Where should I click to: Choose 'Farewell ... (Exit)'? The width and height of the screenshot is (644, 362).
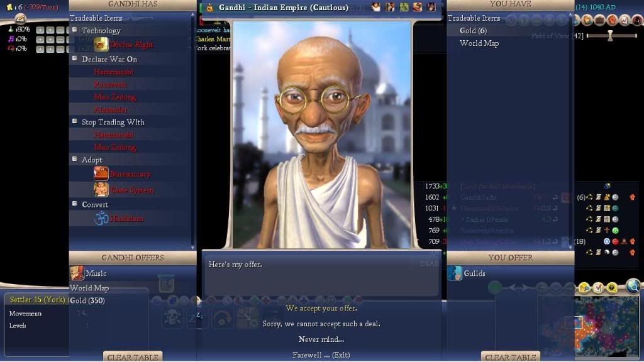[321, 355]
